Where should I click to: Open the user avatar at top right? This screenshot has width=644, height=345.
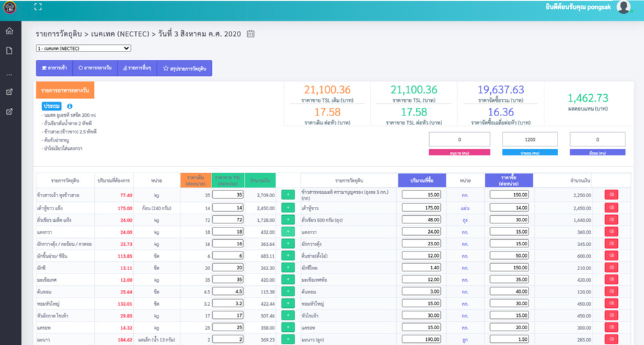point(623,7)
